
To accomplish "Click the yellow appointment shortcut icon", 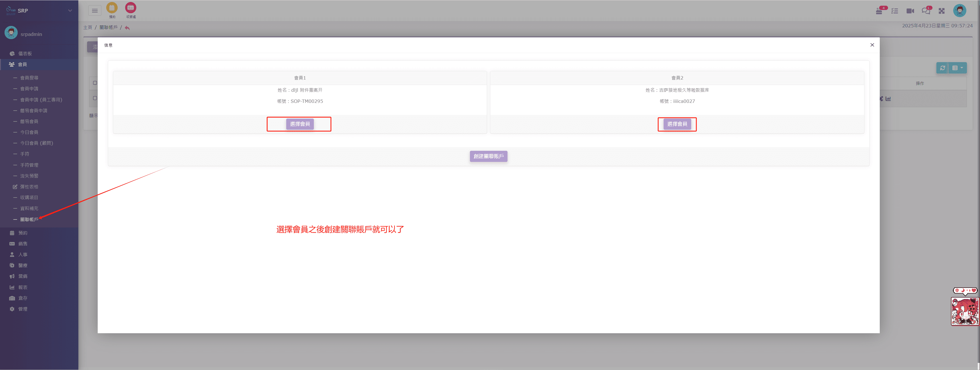I will pyautogui.click(x=112, y=8).
